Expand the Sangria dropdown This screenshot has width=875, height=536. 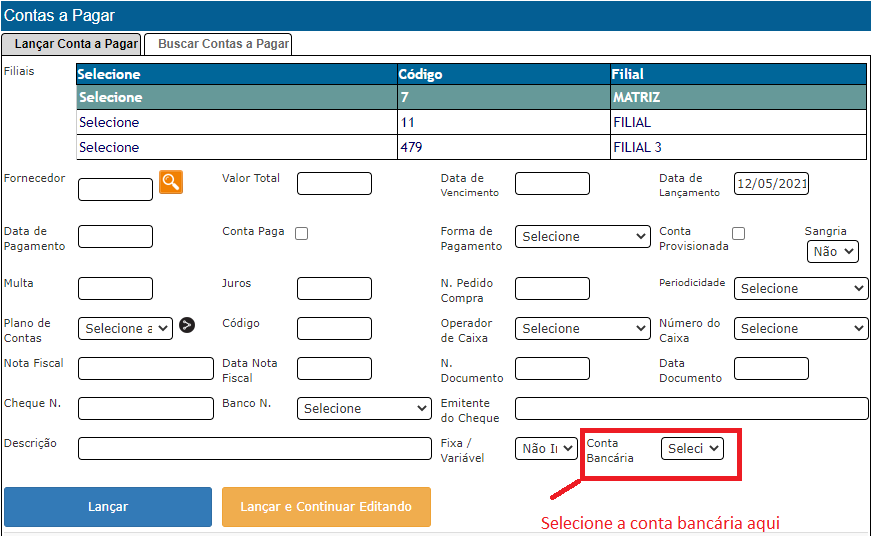[x=832, y=252]
